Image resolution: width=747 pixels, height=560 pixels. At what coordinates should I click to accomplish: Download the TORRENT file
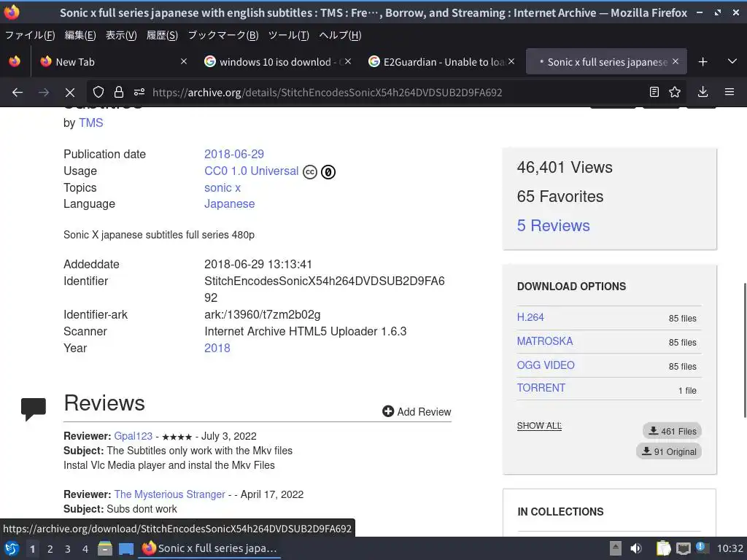541,388
